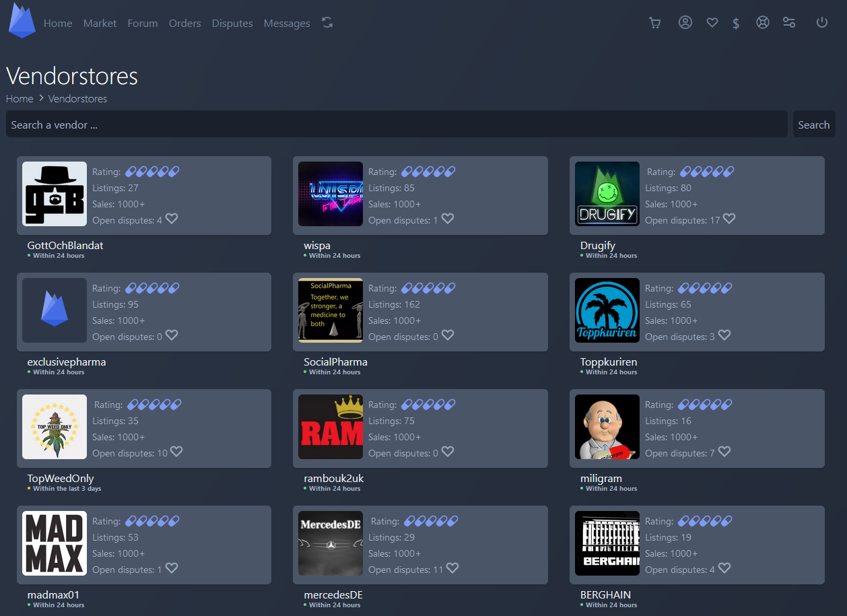Click the dollar sign wallet icon

click(x=736, y=24)
